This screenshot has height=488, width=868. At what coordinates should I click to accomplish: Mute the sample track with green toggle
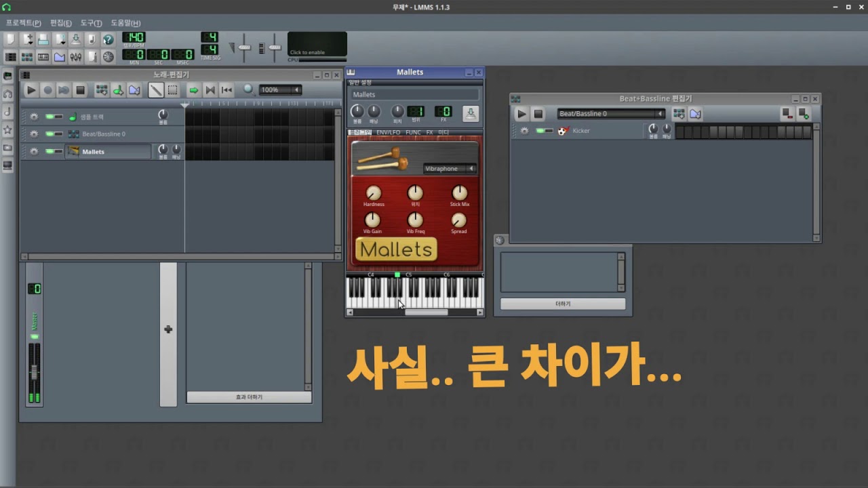point(50,117)
